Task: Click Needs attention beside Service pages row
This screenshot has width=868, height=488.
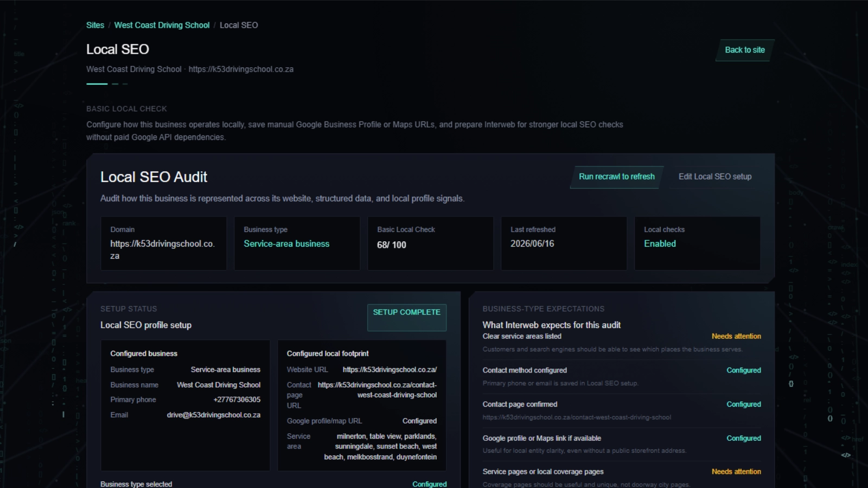Action: click(x=736, y=472)
